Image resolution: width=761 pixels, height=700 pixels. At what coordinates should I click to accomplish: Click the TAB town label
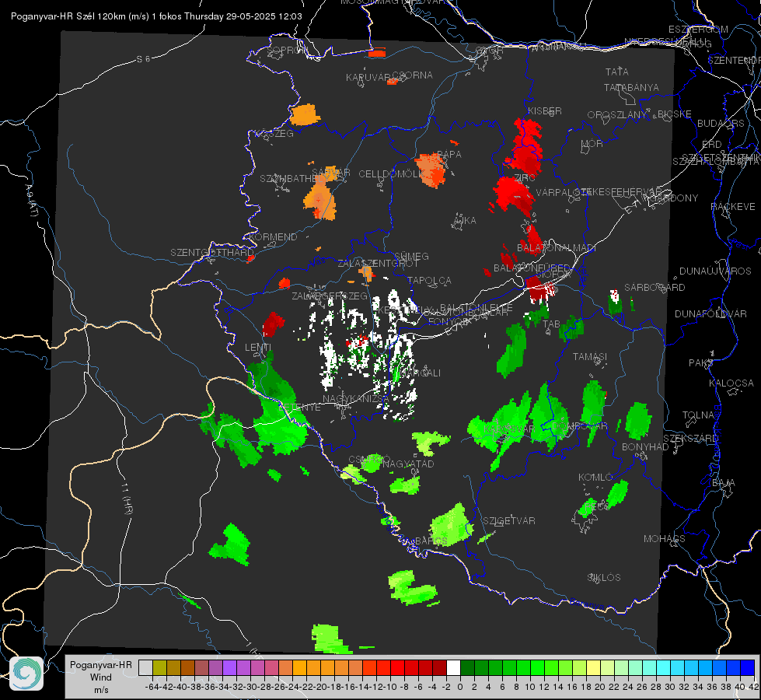tap(551, 324)
